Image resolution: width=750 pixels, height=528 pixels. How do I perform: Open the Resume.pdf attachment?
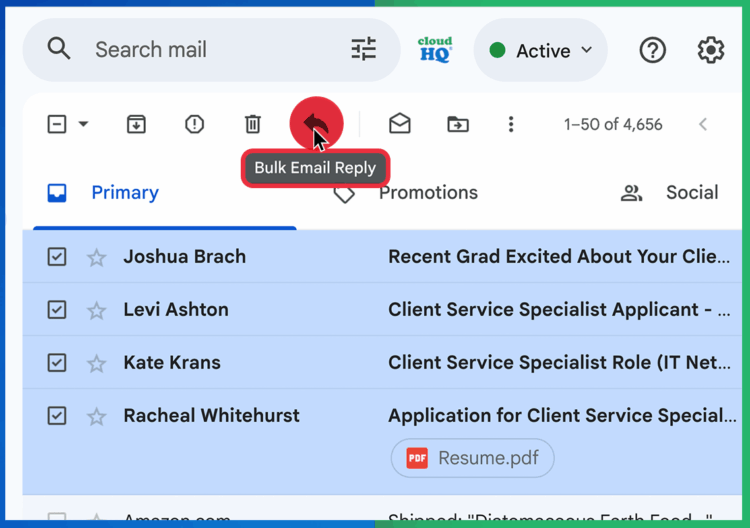pyautogui.click(x=472, y=458)
